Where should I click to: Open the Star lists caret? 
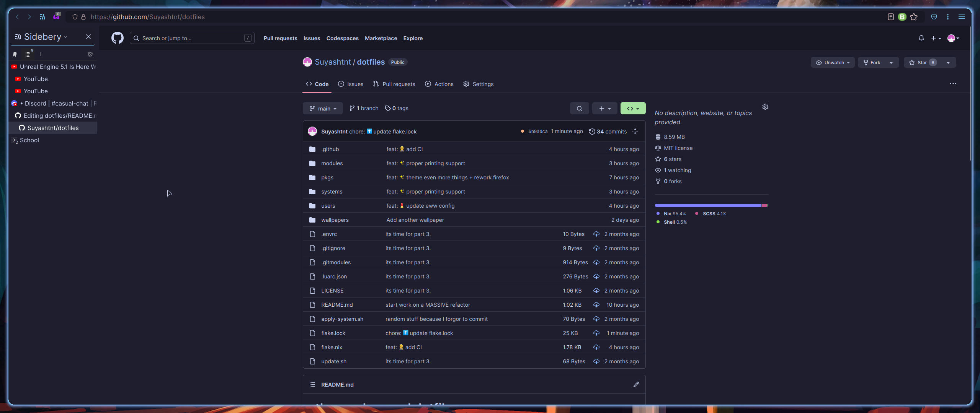948,62
